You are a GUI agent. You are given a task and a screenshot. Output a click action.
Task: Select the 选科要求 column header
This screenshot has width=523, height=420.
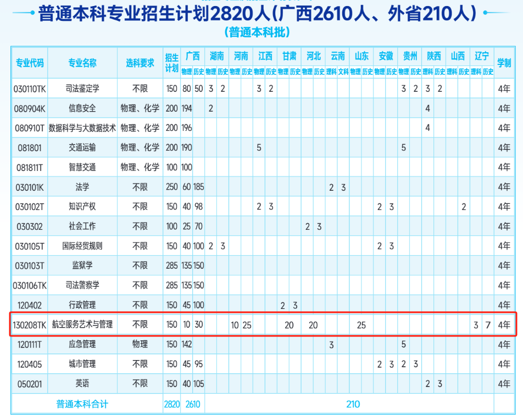coord(140,63)
